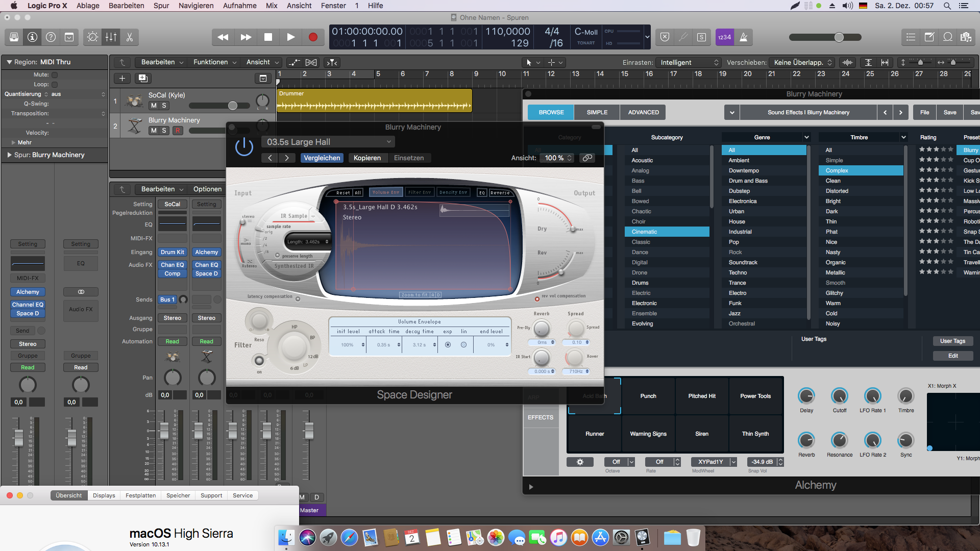980x551 pixels.
Task: Switch to the ADVANCED tab in Alchemy
Action: [x=643, y=112]
